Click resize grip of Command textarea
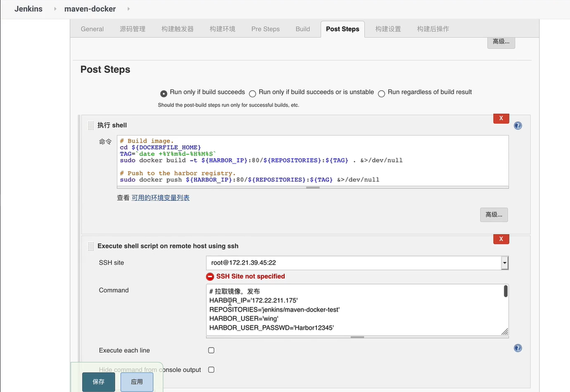Screen dimensions: 570x392 pyautogui.click(x=505, y=331)
